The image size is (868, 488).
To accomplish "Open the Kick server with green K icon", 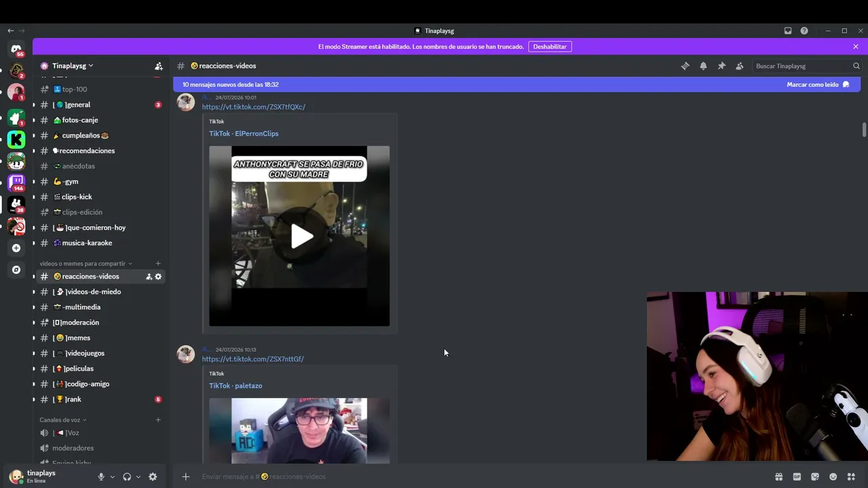I will (x=16, y=140).
